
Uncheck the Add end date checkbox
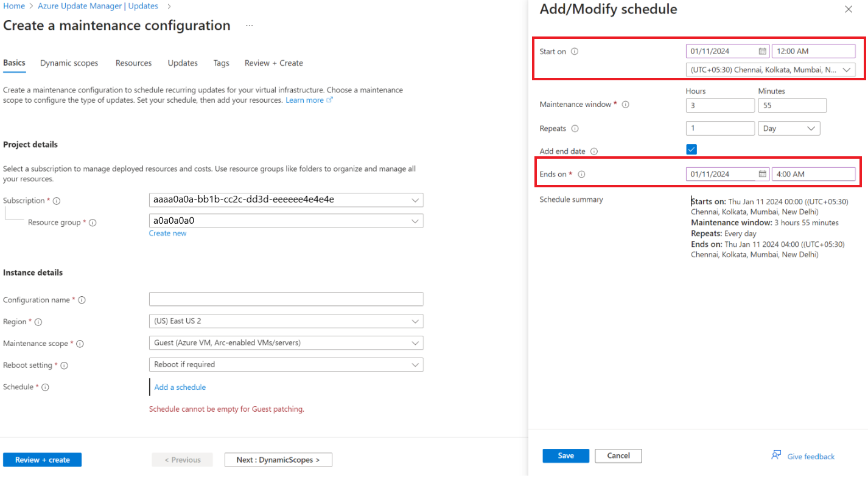(x=691, y=150)
